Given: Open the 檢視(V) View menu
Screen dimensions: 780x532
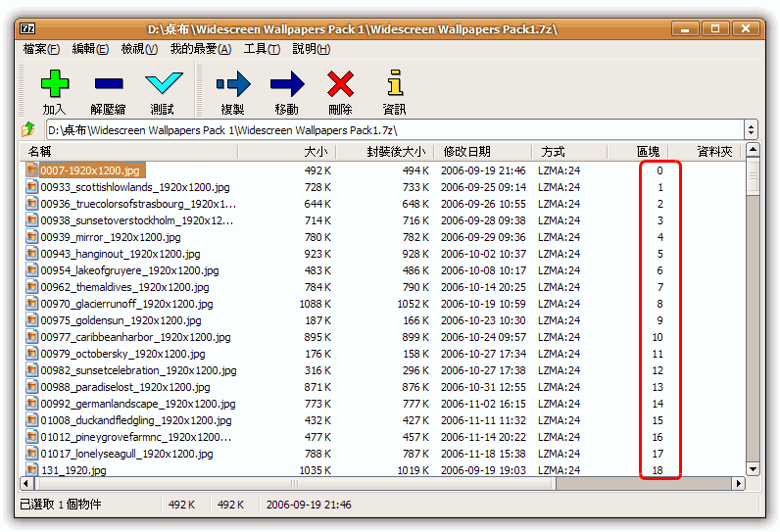Looking at the screenshot, I should 139,49.
